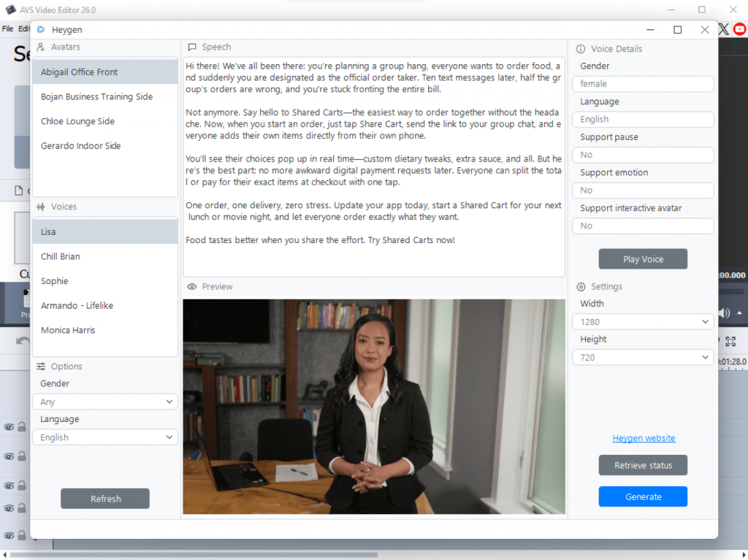Click inside the Speech text area

374,167
